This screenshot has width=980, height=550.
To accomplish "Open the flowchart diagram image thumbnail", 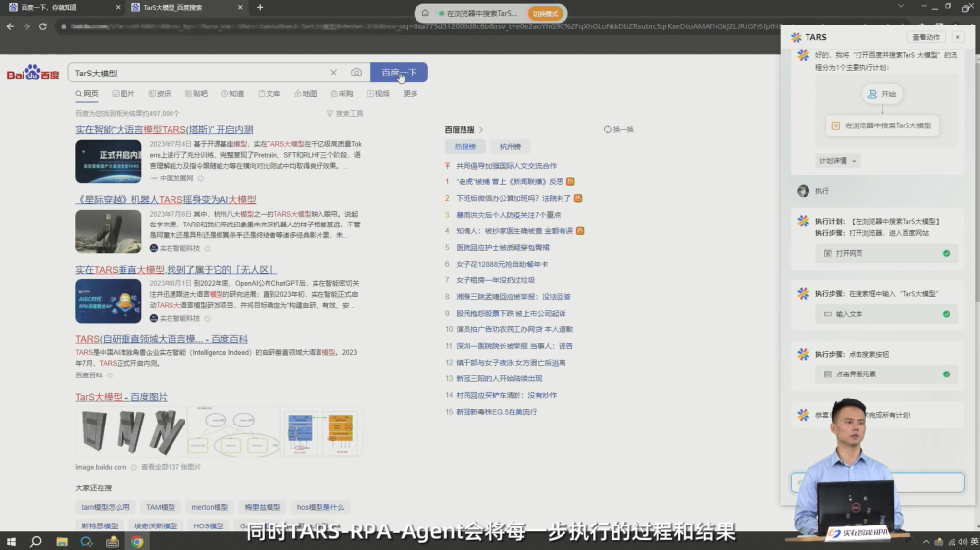I will 234,431.
